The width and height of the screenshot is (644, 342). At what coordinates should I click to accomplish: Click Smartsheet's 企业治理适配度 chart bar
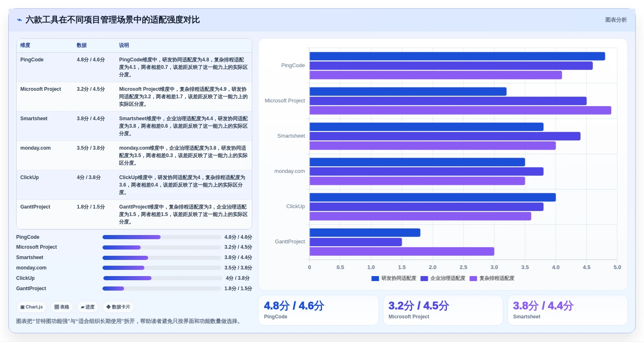(445, 136)
